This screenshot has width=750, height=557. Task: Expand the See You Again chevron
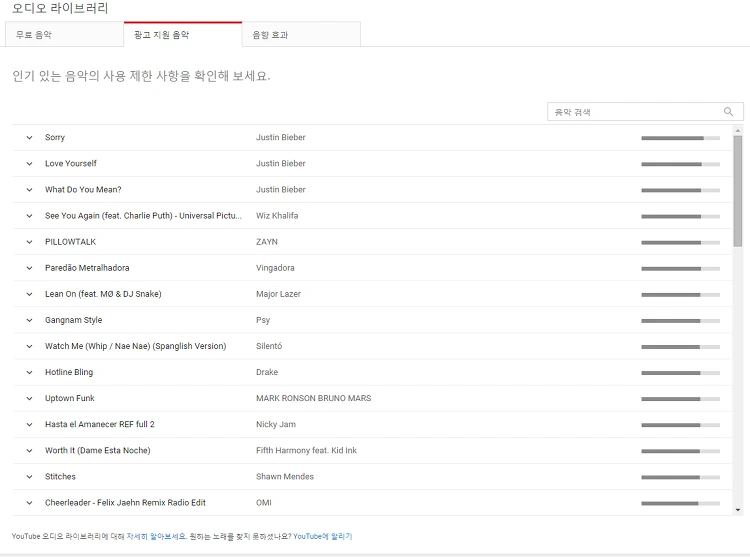point(29,216)
